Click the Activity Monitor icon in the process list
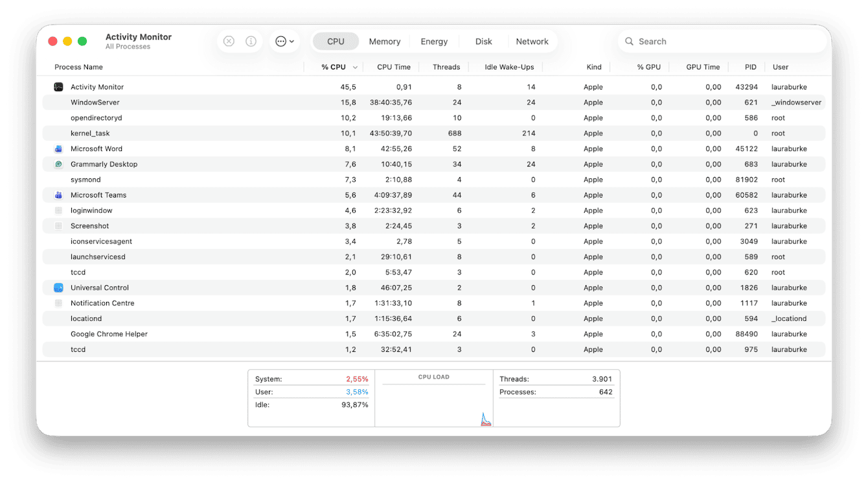 (58, 86)
